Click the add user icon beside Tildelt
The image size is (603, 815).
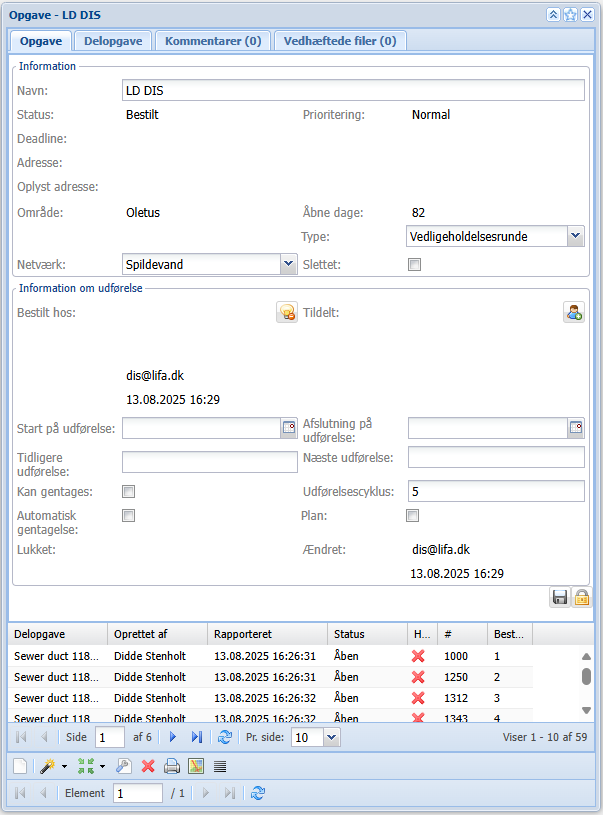[574, 312]
